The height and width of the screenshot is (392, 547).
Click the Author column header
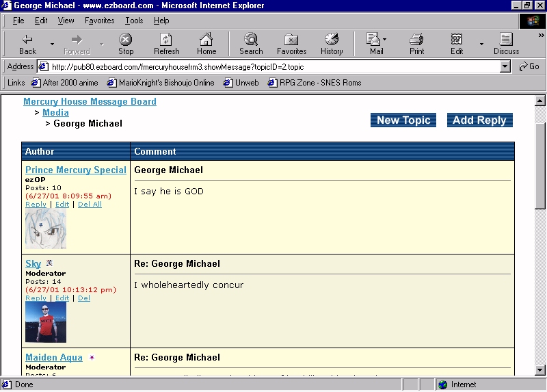tap(76, 151)
